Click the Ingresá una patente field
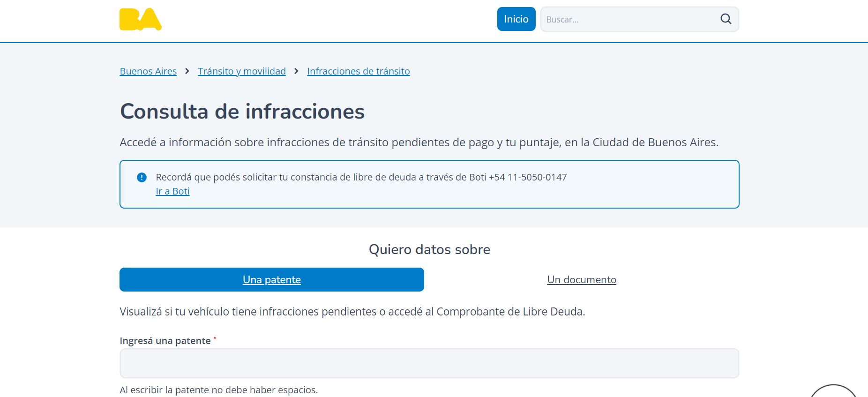Screen dimensions: 868x397 [429, 363]
